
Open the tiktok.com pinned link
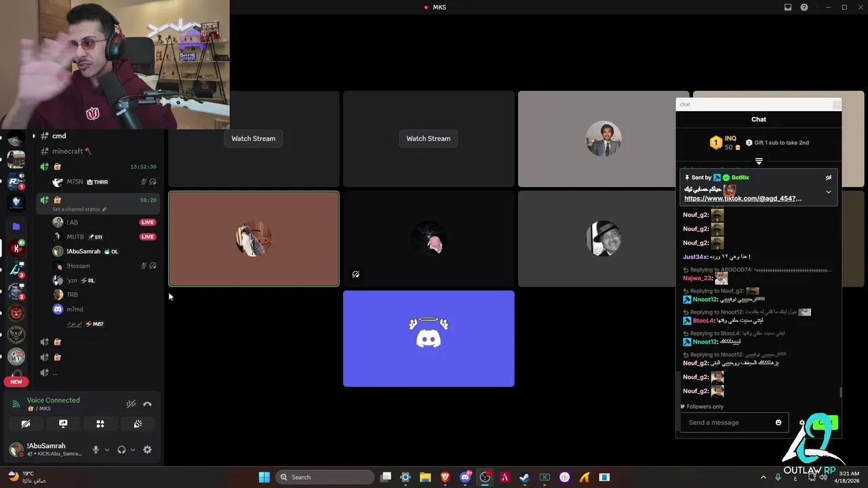[743, 199]
